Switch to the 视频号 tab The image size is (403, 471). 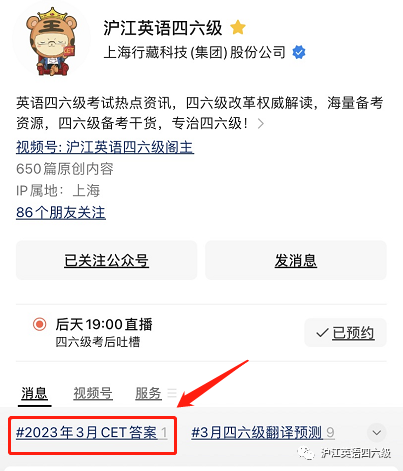[93, 393]
